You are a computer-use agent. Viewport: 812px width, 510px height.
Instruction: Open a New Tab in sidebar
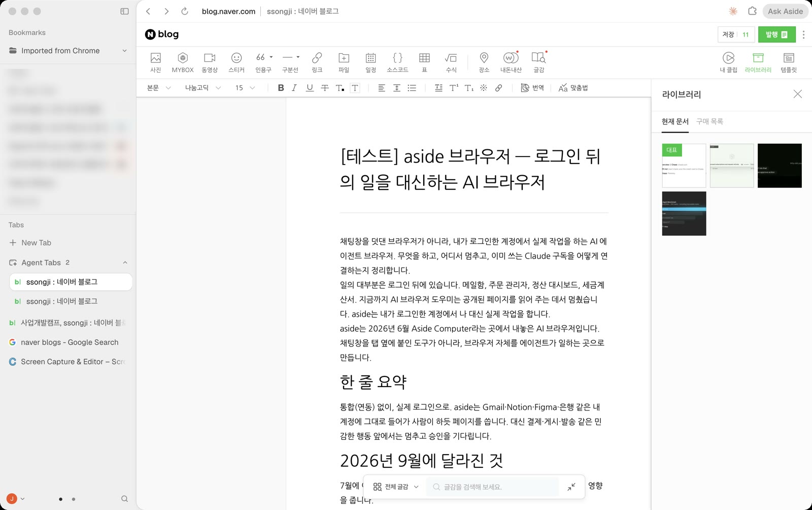pyautogui.click(x=68, y=243)
